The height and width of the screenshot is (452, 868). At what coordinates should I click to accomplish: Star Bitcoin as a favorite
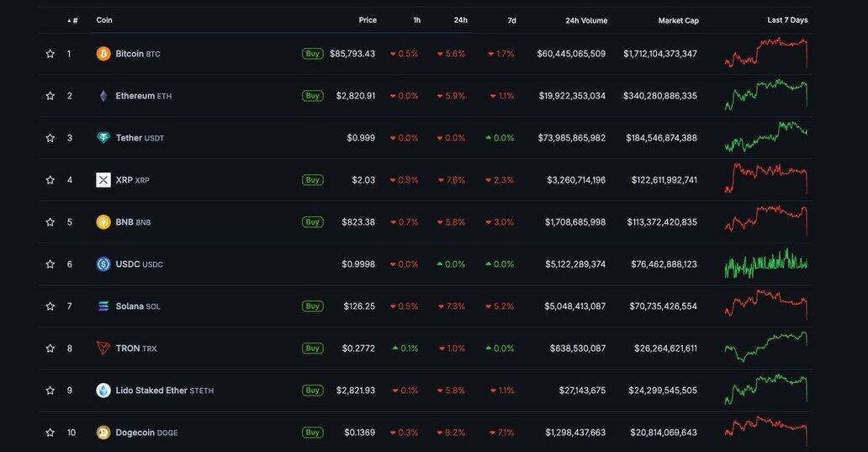pos(50,54)
